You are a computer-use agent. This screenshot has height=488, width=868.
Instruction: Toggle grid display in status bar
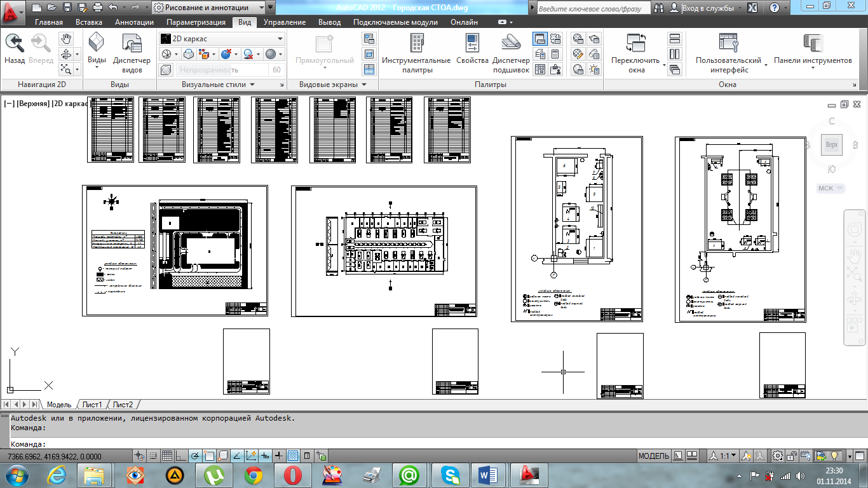[167, 456]
